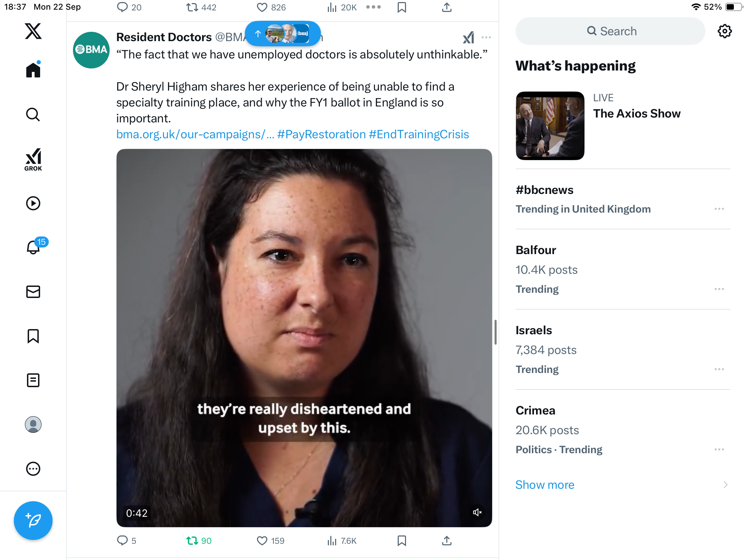Bookmark the Resident Doctors video post
Screen dimensions: 747x560
402,541
